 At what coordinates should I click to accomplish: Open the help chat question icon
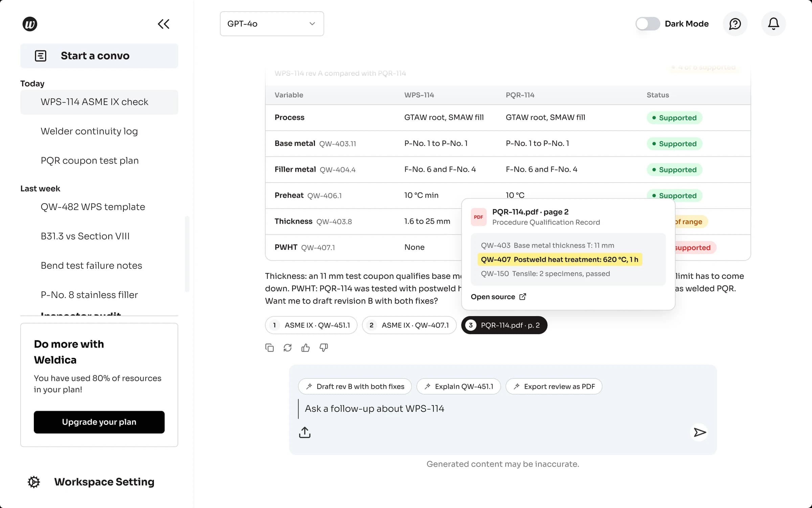point(735,24)
